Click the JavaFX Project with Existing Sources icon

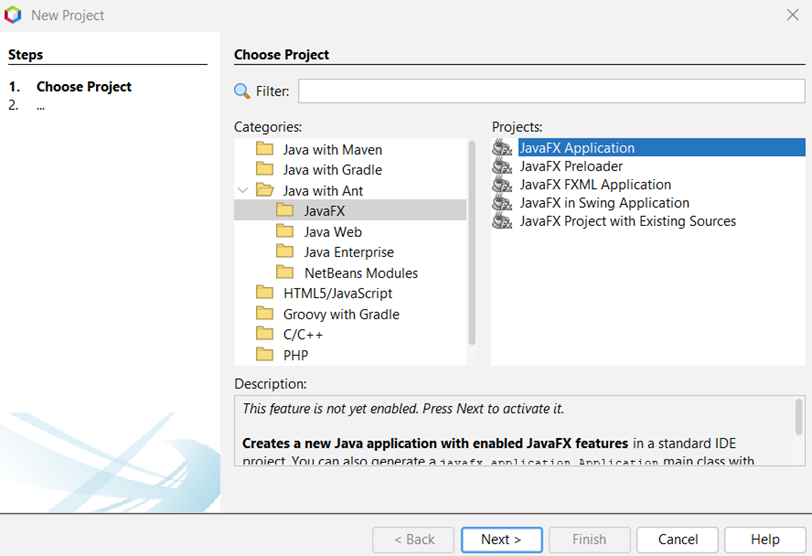tap(502, 221)
